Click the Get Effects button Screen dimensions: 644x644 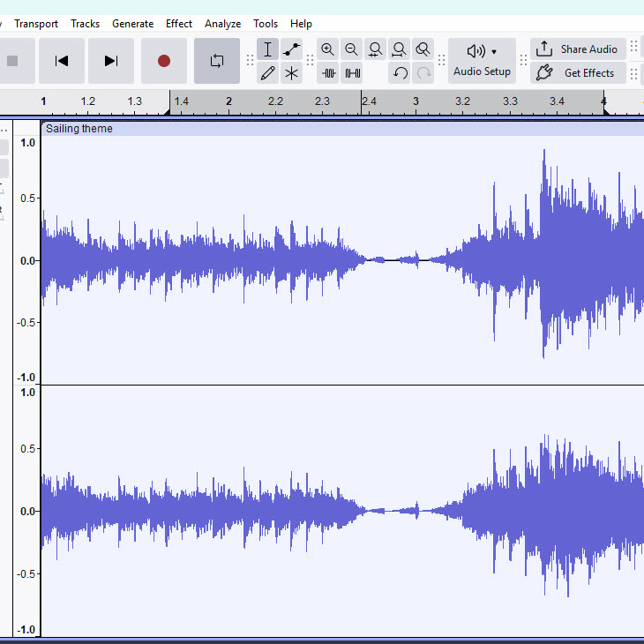click(x=578, y=73)
